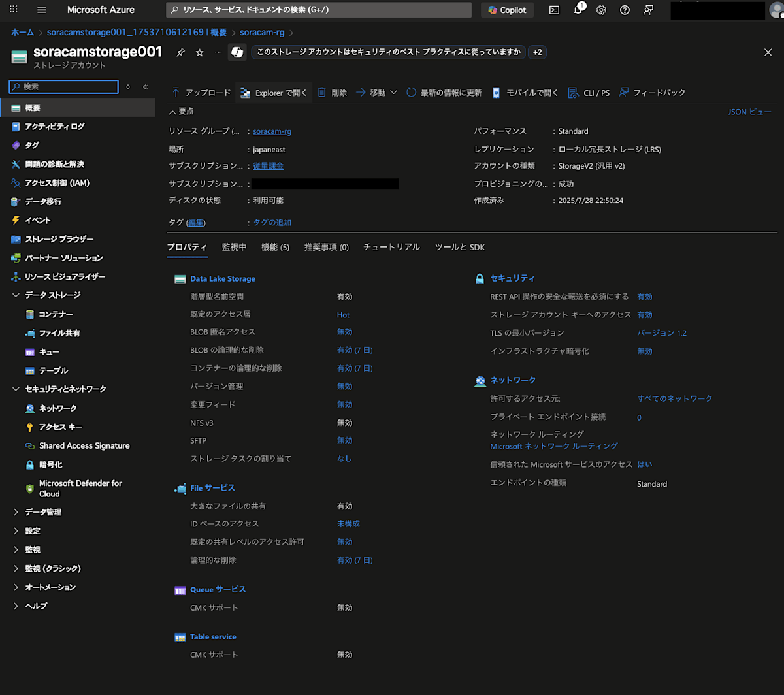Select the プロパティ tab
The image size is (784, 695).
pyautogui.click(x=187, y=247)
